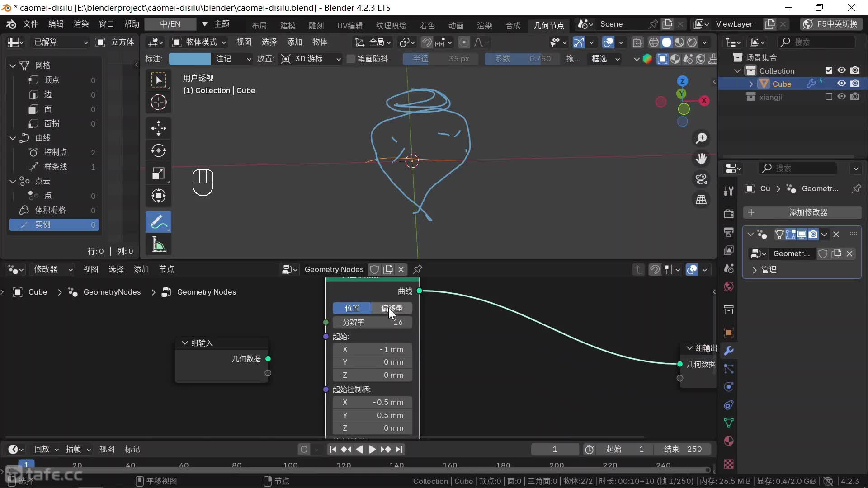Click the annotation color swatch
Screen dimensions: 868x488
(x=189, y=59)
